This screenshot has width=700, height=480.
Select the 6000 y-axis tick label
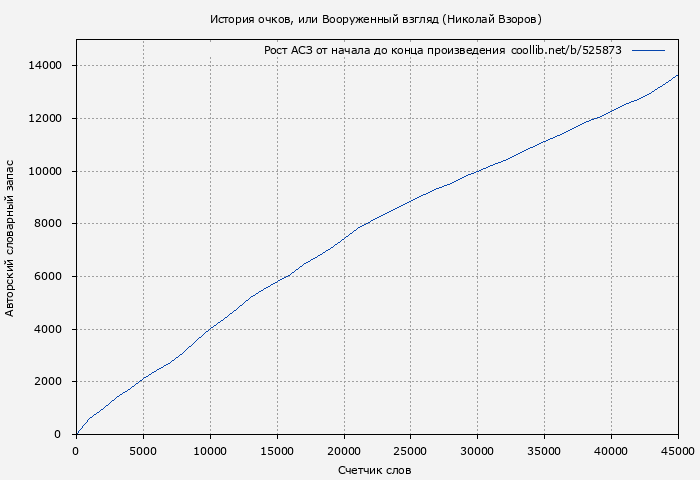49,276
